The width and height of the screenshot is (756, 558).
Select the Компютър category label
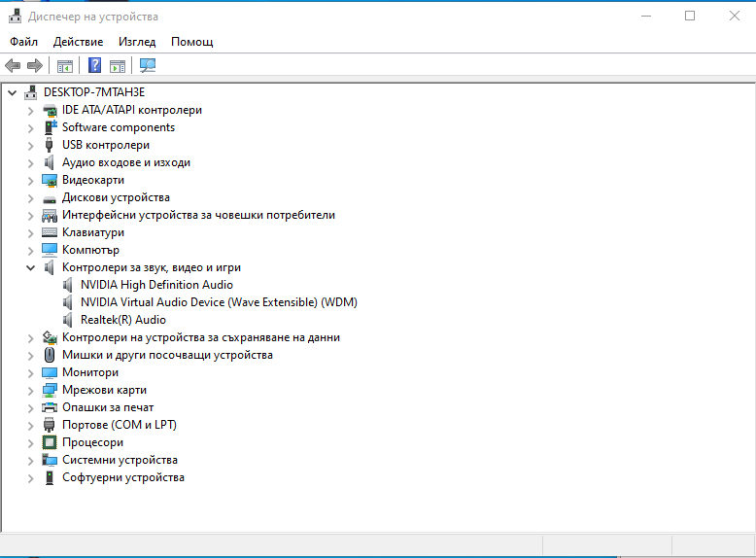click(x=90, y=250)
